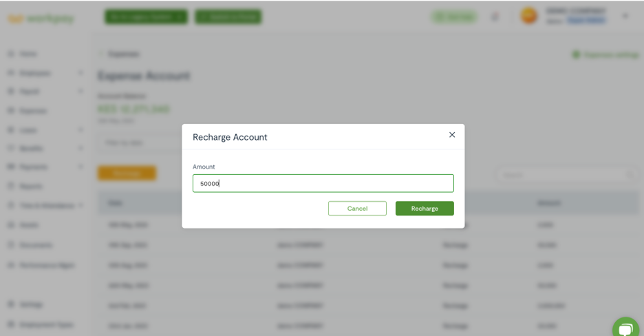Open the chat support bubble icon

pos(625,329)
